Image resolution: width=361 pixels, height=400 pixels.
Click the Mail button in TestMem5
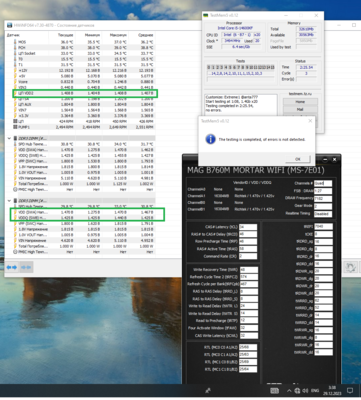pyautogui.click(x=300, y=109)
